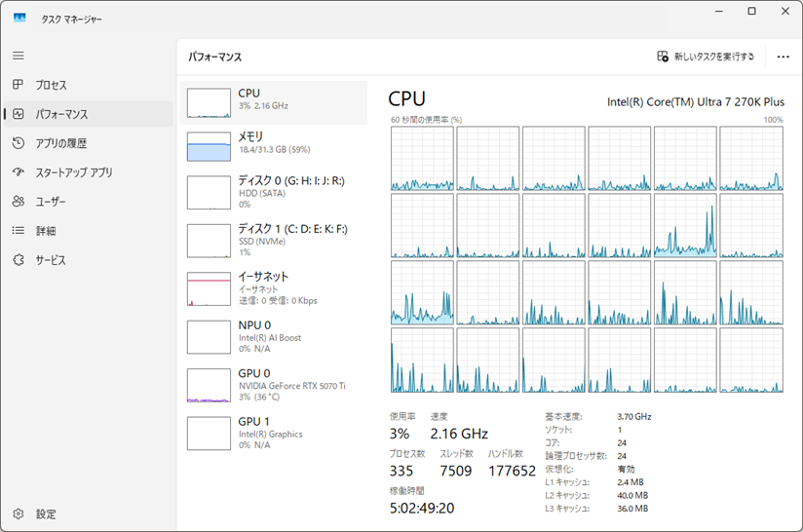This screenshot has height=532, width=803.
Task: Select the メモリ performance entry
Action: pos(274,146)
